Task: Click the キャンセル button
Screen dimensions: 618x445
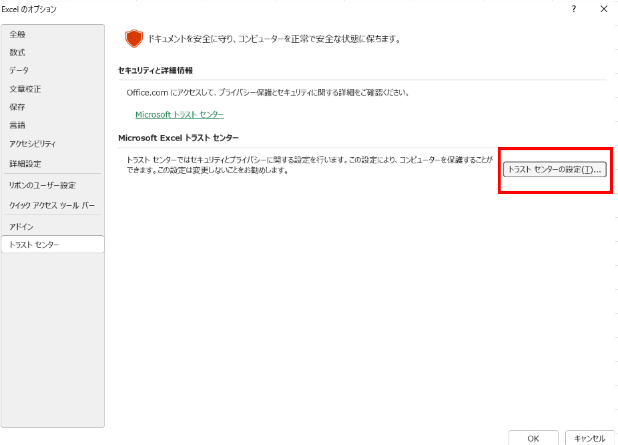Action: [x=590, y=438]
